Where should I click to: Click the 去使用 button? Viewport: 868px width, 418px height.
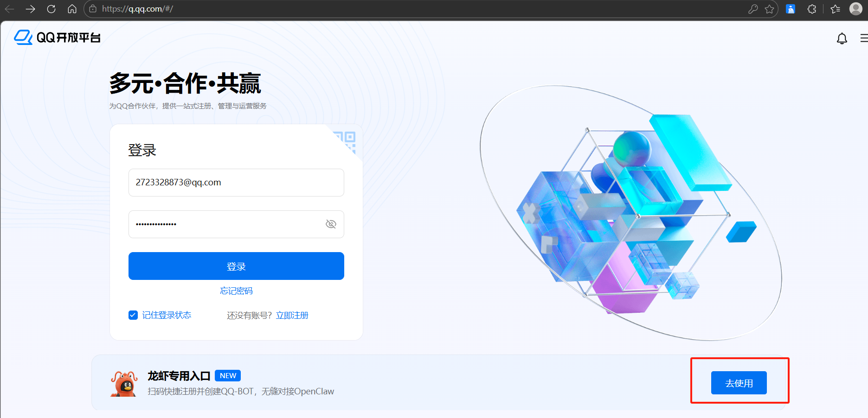click(739, 383)
